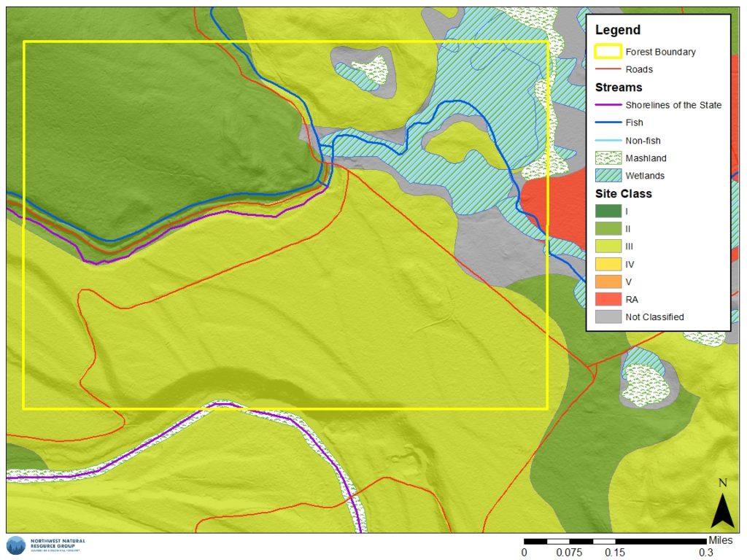The width and height of the screenshot is (747, 560).
Task: Click the Mashland pattern legend symbol
Action: coord(608,157)
